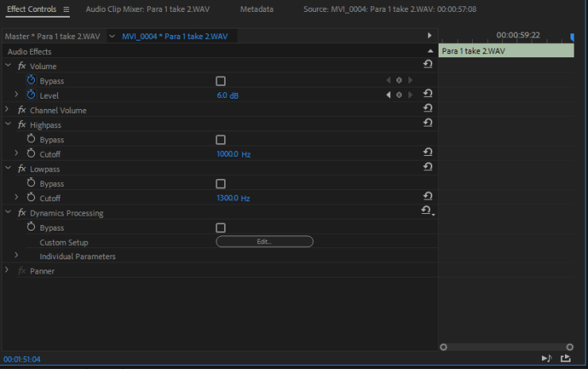Go to next Bypass keyframe in Volume
Screen dimensions: 588x369
tap(410, 80)
